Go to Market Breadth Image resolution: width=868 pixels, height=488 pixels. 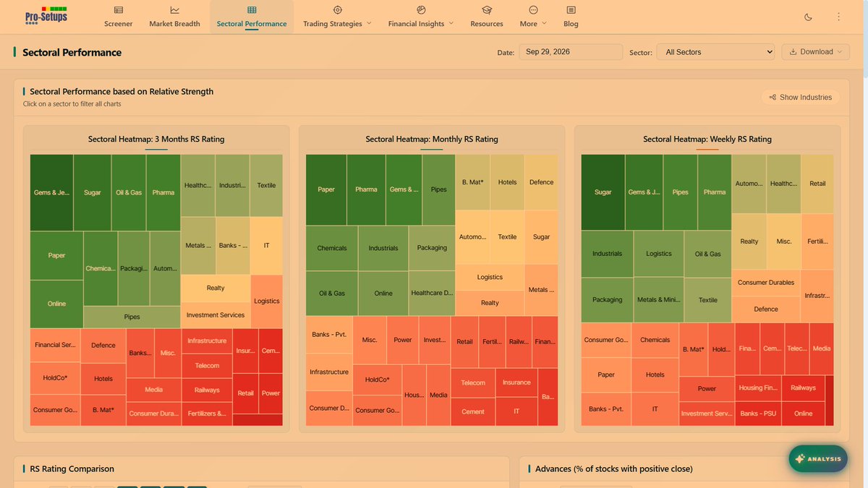coord(174,17)
